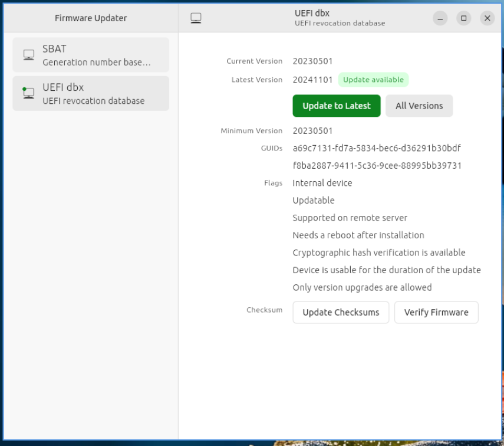Maximize the Firmware Updater window
The height and width of the screenshot is (446, 504).
pyautogui.click(x=464, y=18)
